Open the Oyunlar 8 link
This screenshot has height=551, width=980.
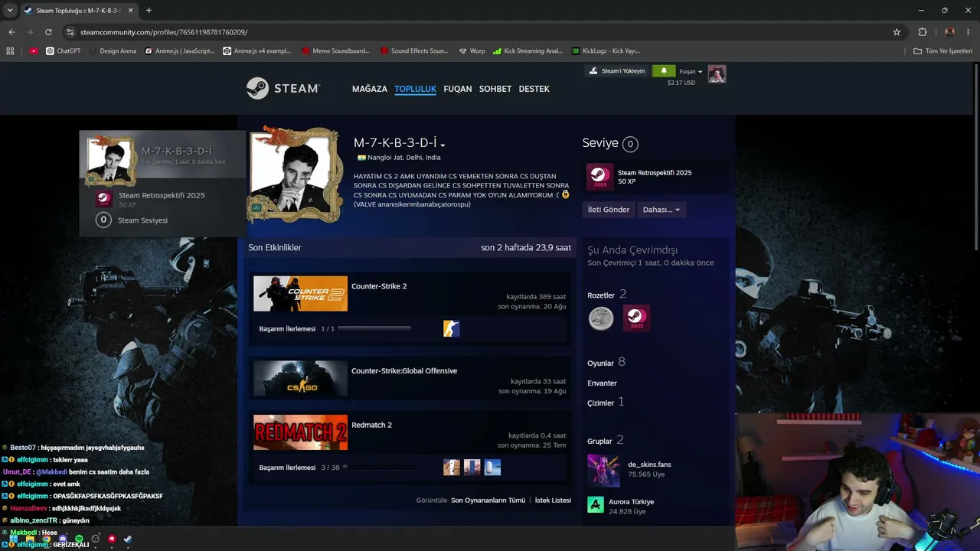pos(606,363)
